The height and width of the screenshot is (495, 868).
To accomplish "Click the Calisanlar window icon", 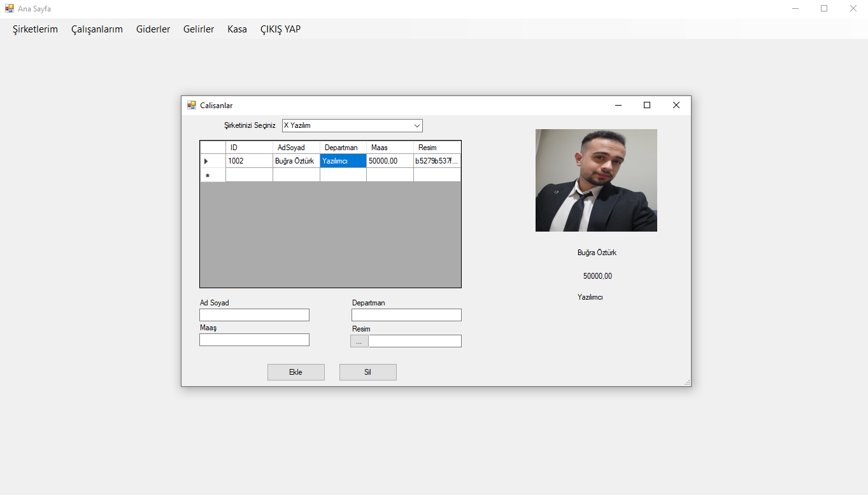I will 192,106.
